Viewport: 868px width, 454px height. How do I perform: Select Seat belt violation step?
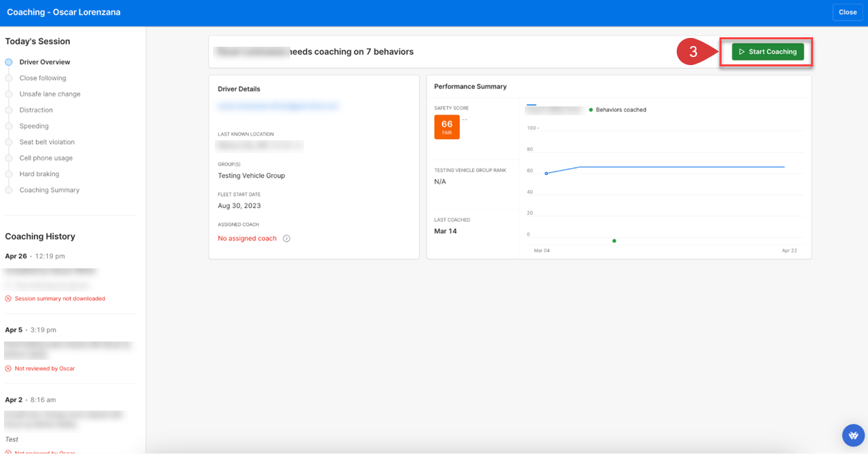pos(47,142)
